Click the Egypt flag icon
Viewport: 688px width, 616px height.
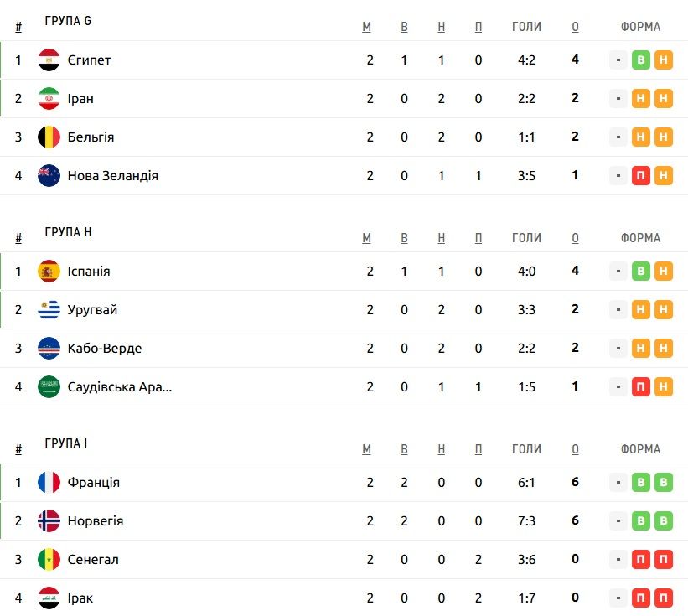[49, 60]
